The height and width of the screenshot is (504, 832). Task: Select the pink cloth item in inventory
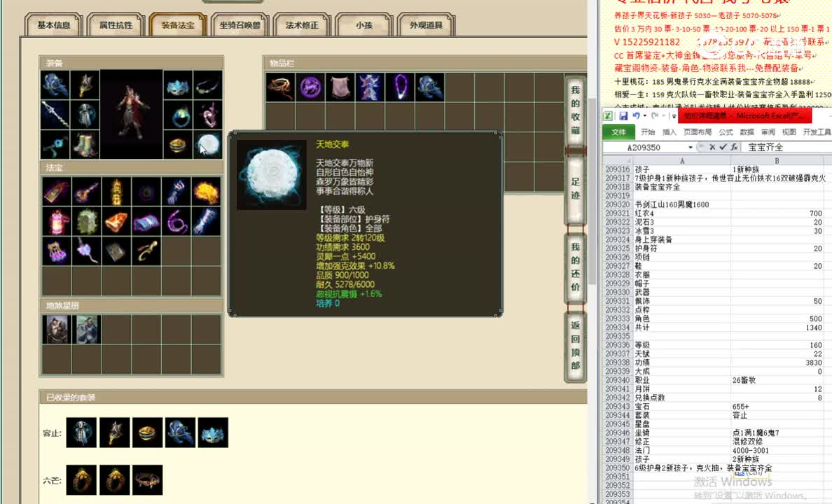(x=340, y=87)
